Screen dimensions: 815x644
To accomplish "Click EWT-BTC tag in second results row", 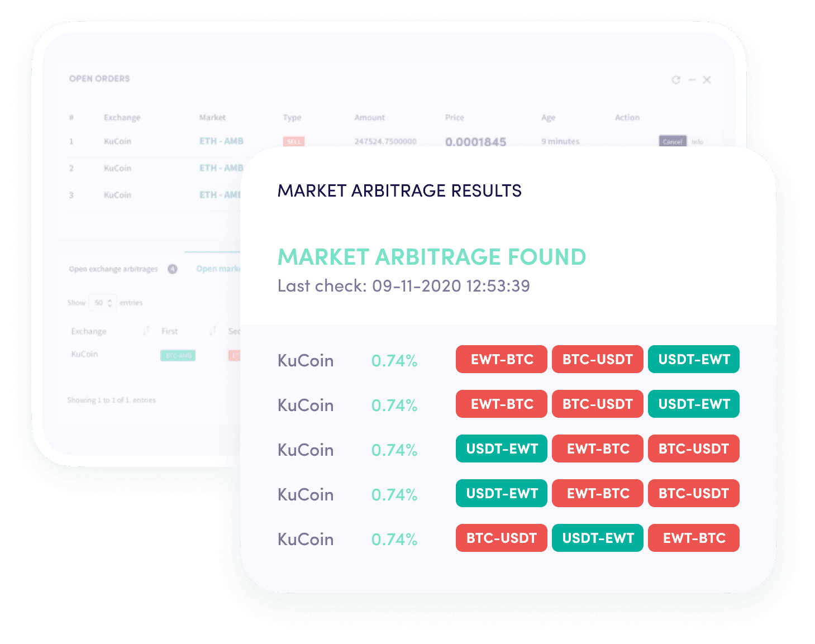I will point(502,404).
